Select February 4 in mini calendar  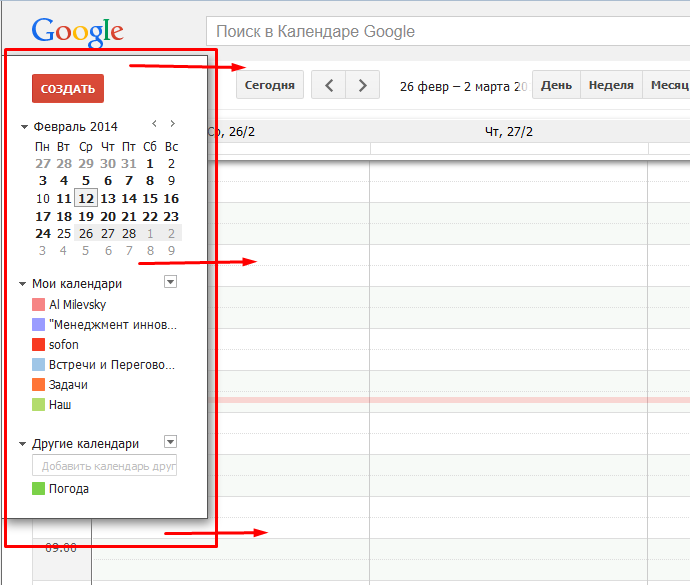[64, 181]
